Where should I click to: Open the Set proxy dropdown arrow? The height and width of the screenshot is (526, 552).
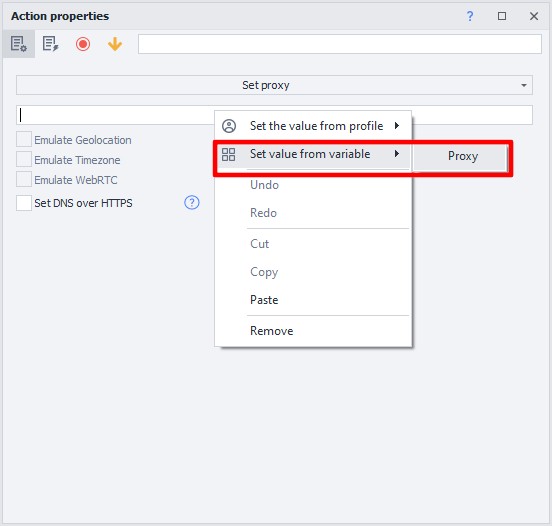point(523,85)
